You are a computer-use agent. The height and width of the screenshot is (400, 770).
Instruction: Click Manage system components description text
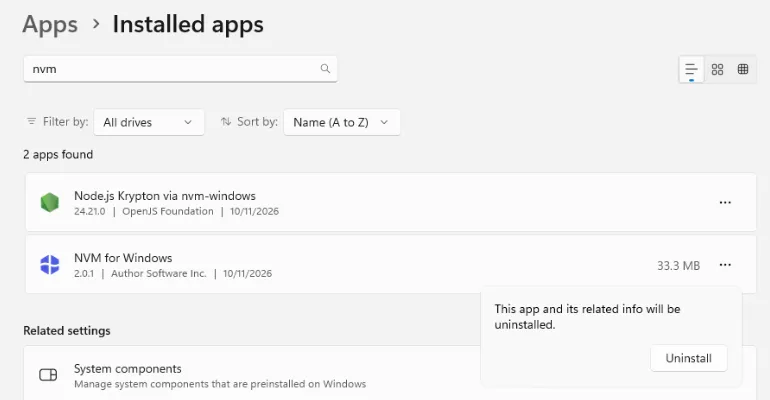pos(220,384)
